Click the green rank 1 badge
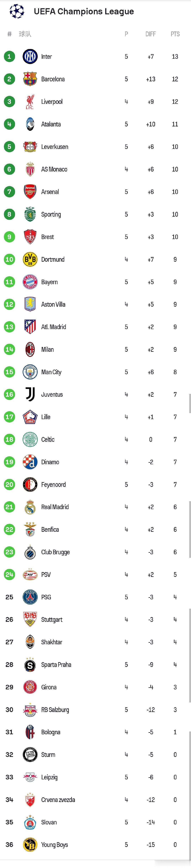The height and width of the screenshot is (868, 191). 9,57
